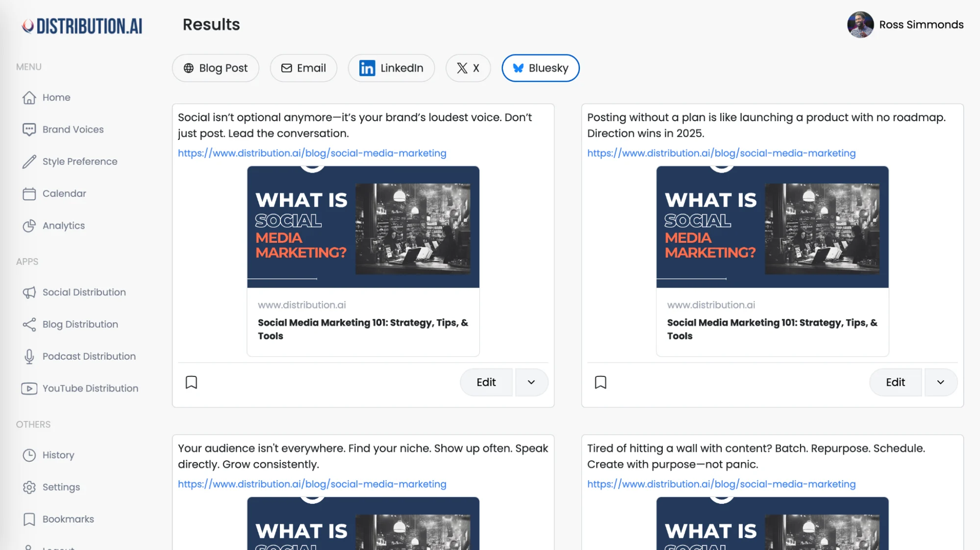
Task: Switch to the Blog Post tab
Action: (x=216, y=68)
